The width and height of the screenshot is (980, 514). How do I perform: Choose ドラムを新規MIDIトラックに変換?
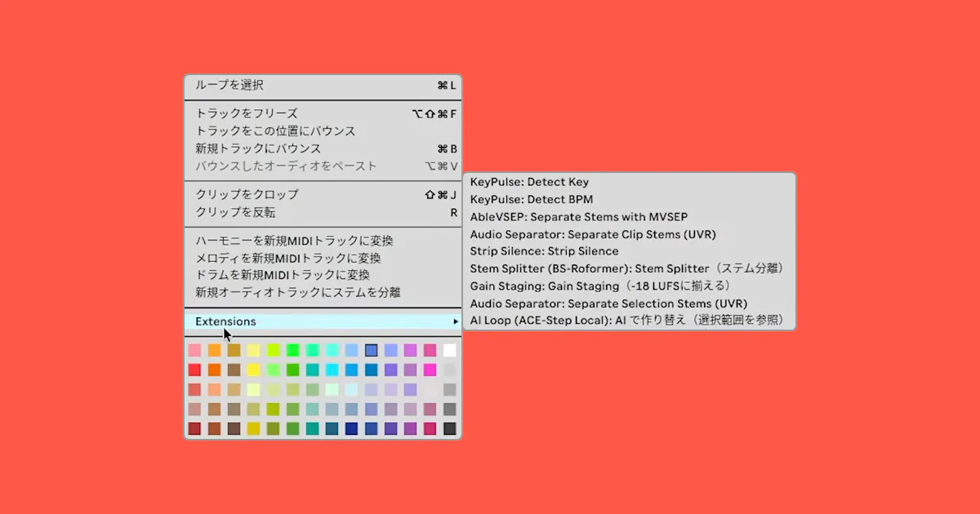(323, 275)
